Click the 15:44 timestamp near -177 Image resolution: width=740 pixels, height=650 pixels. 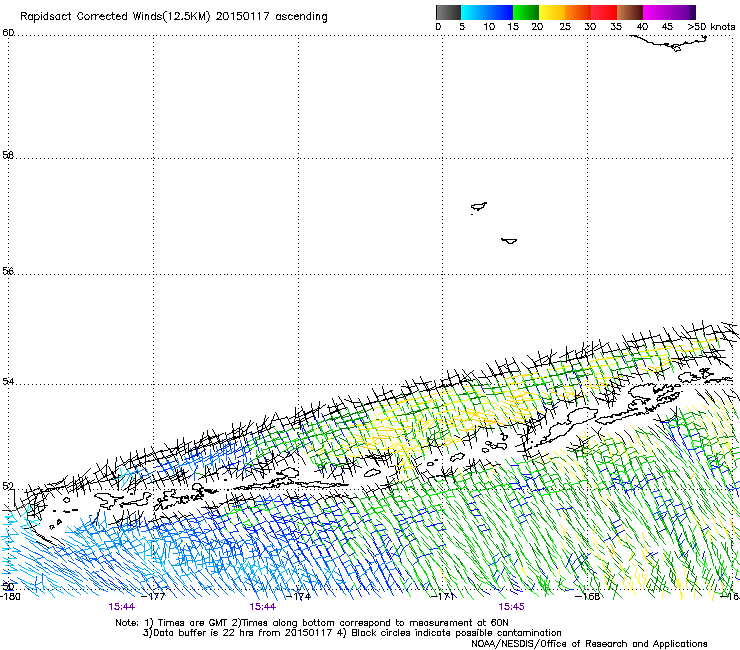121,607
